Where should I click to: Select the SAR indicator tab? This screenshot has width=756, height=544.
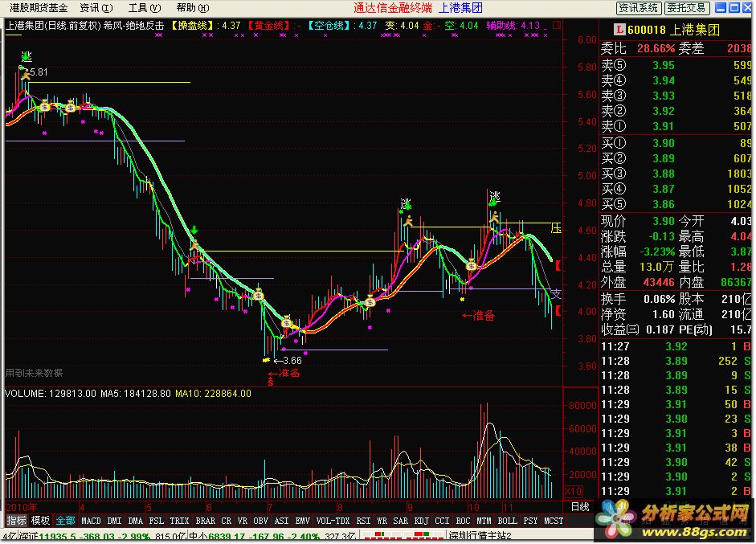pyautogui.click(x=401, y=521)
